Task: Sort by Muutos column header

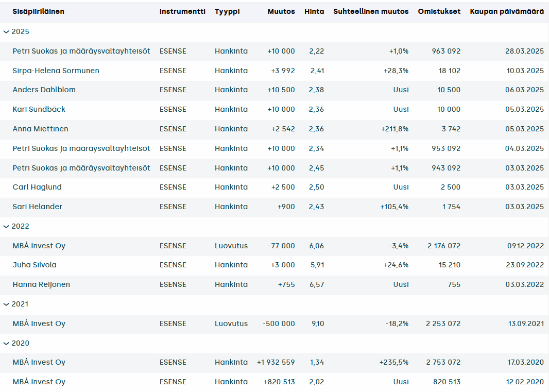Action: coord(281,11)
